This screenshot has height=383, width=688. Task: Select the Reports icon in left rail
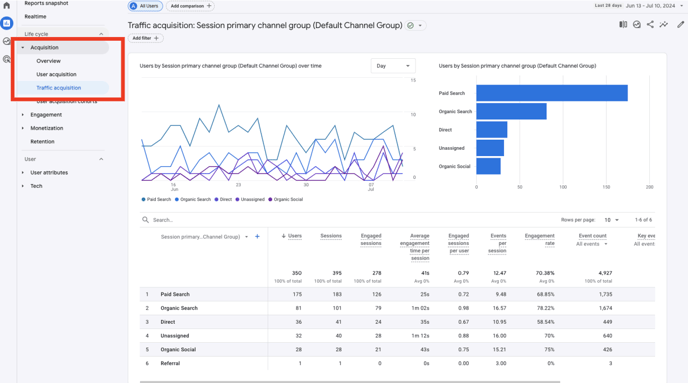click(x=7, y=23)
